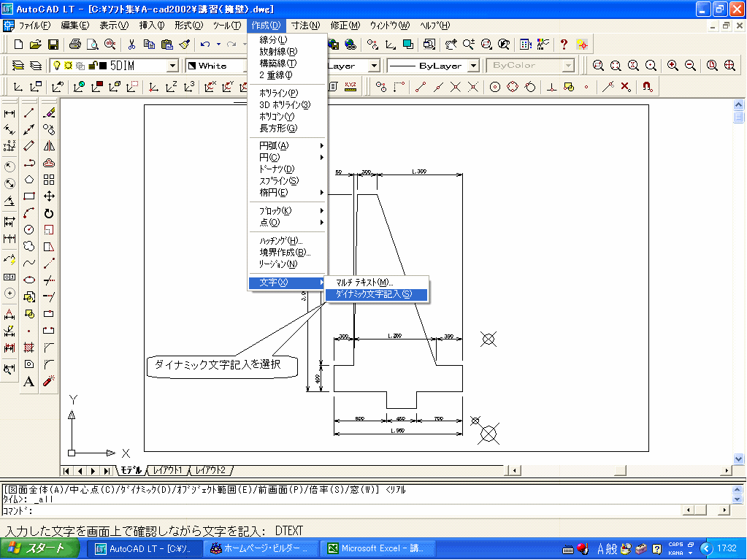This screenshot has width=747, height=560.
Task: Toggle the 5DIM layer freeze sun icon
Action: 69,65
